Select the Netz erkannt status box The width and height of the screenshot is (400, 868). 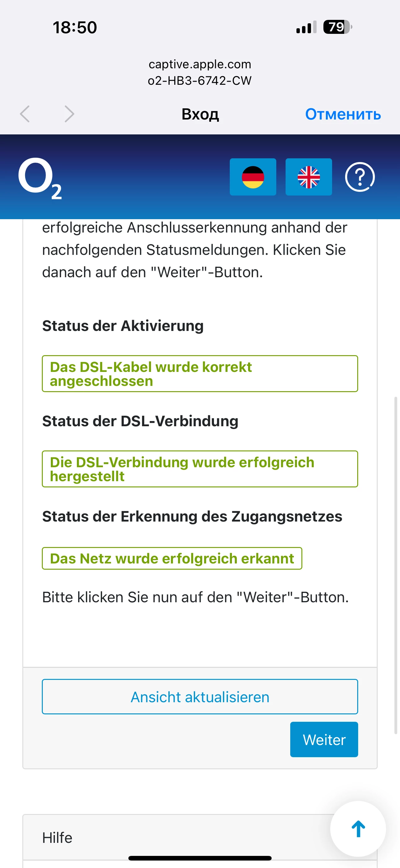[x=172, y=558]
